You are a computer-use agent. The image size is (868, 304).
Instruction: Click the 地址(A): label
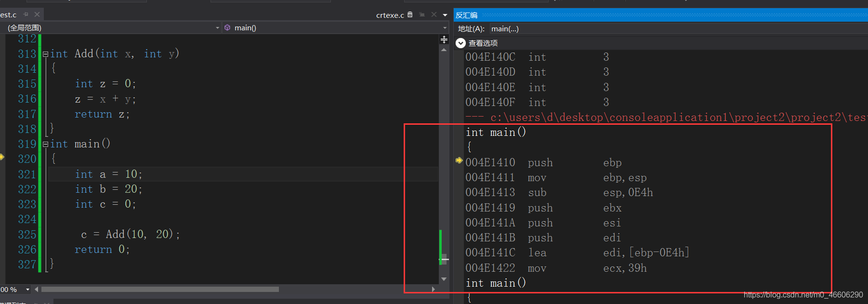(x=471, y=29)
